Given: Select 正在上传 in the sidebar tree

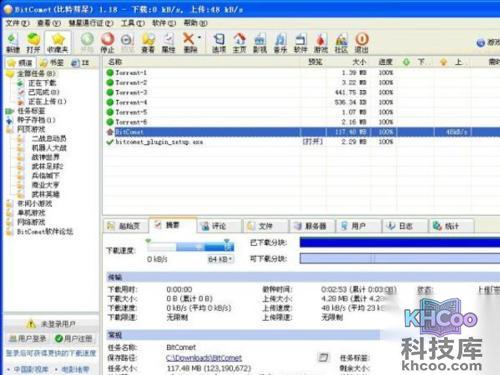Looking at the screenshot, I should click(47, 101).
